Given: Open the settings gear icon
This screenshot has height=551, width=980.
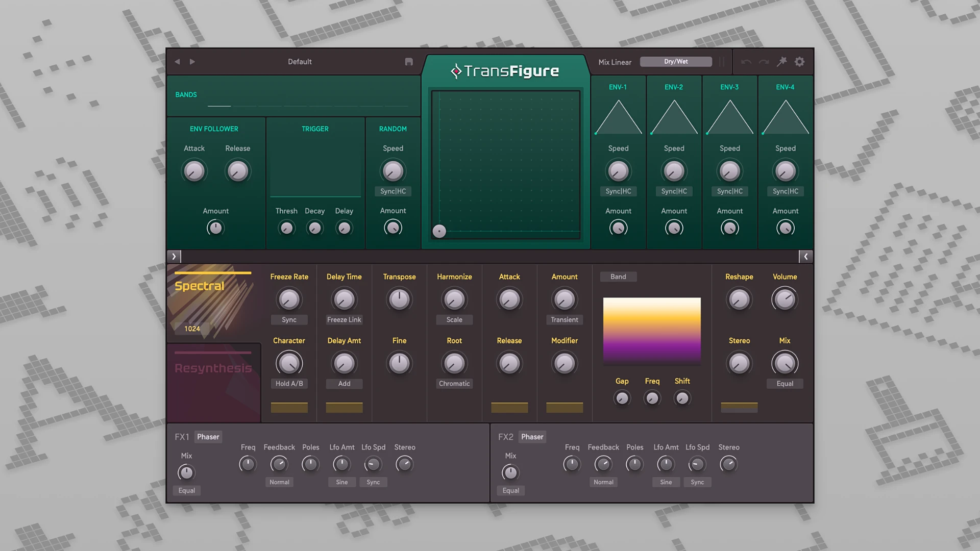Looking at the screenshot, I should pos(800,62).
